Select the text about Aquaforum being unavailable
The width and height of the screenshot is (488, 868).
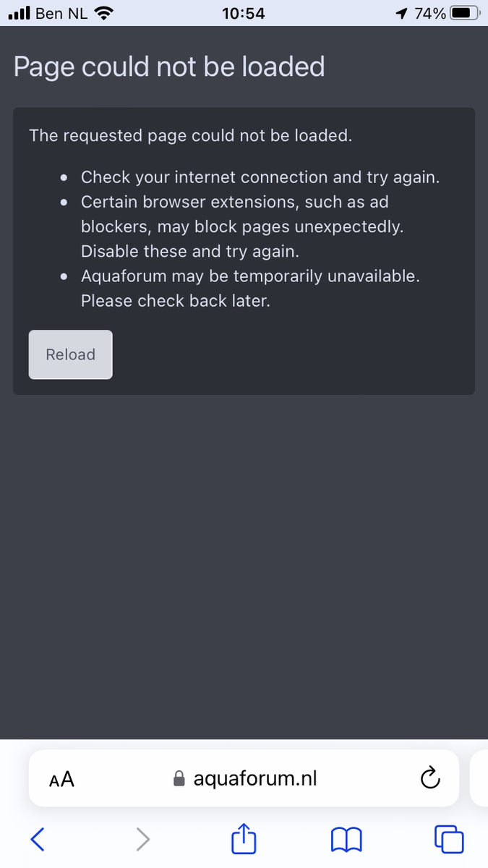pos(250,288)
